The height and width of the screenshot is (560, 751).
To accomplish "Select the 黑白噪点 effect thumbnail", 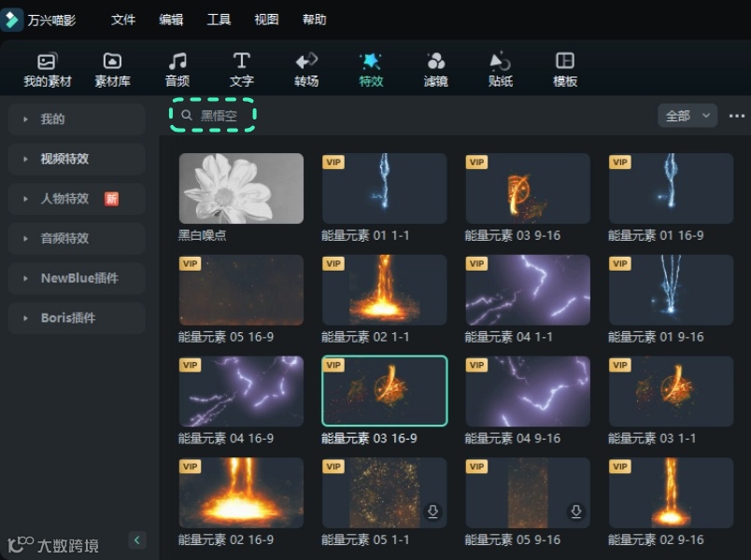I will click(240, 188).
